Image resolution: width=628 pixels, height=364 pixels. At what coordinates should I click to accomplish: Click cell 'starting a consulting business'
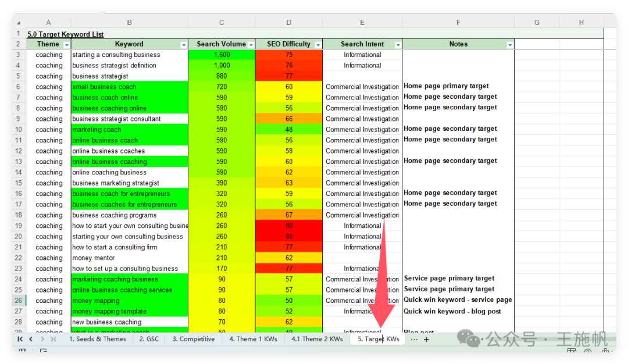point(129,55)
